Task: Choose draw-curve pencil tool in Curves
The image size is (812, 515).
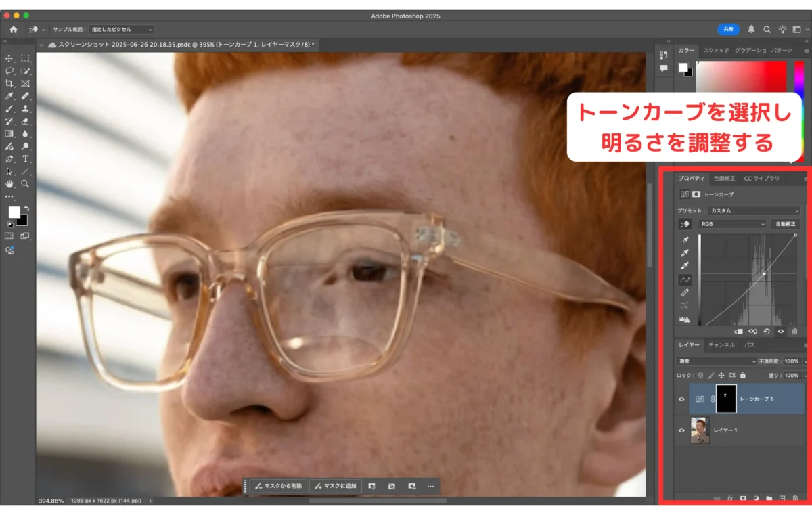Action: coord(685,292)
